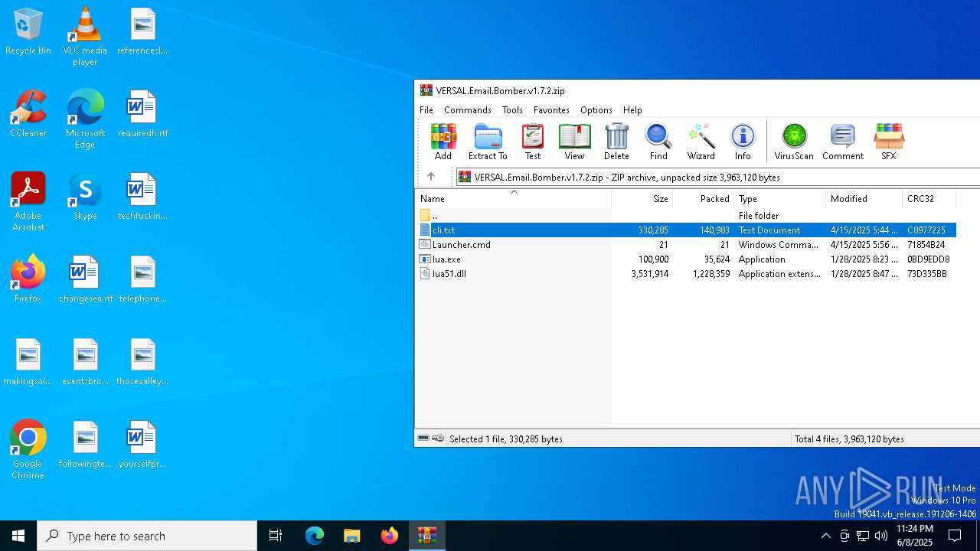The height and width of the screenshot is (551, 980).
Task: Open the Windows Start menu
Action: click(18, 536)
